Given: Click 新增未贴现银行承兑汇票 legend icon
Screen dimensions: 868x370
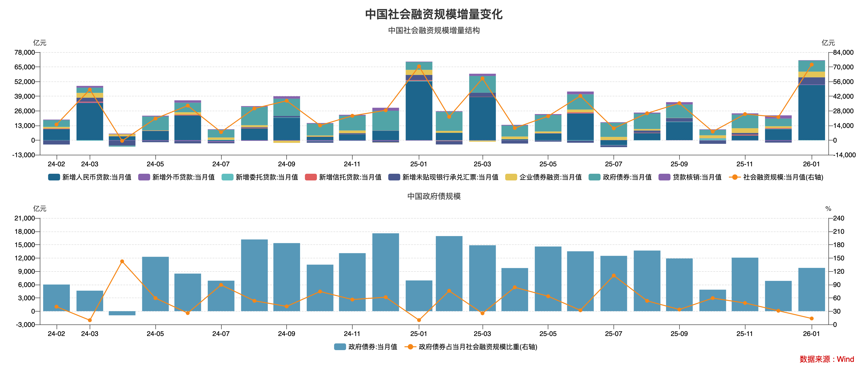Looking at the screenshot, I should [x=394, y=177].
